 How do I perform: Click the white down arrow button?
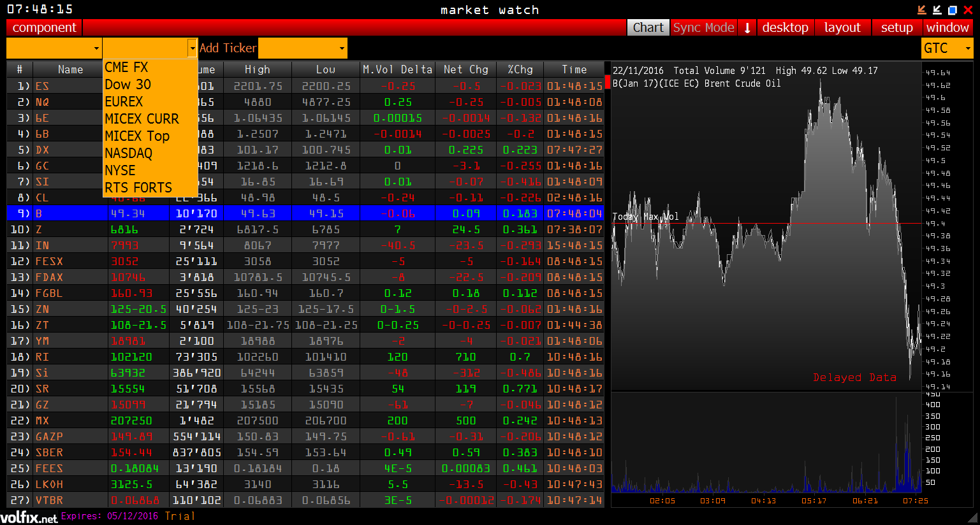point(747,27)
